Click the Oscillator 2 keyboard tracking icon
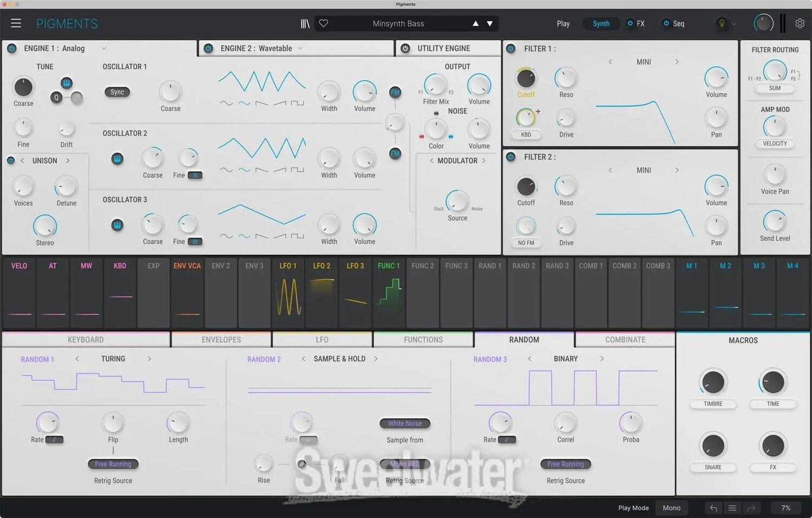Viewport: 812px width, 518px height. pos(117,159)
